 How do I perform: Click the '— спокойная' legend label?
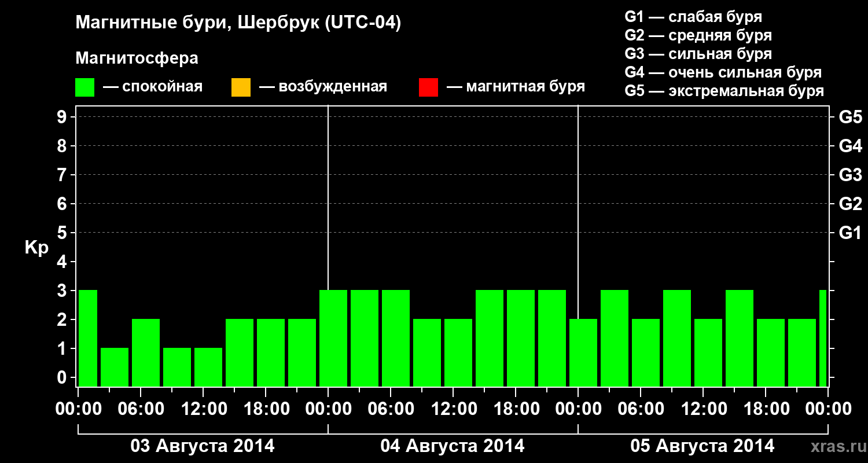coord(153,87)
